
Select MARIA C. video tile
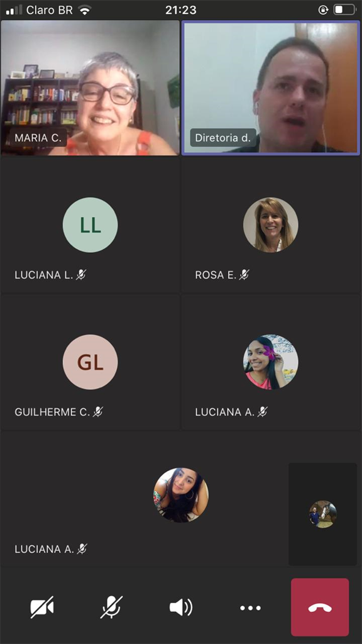[90, 88]
